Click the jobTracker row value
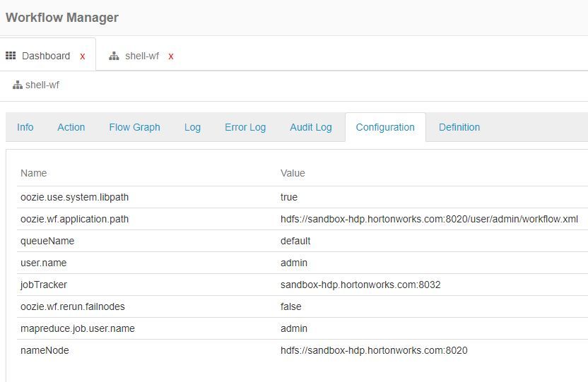 (x=360, y=285)
